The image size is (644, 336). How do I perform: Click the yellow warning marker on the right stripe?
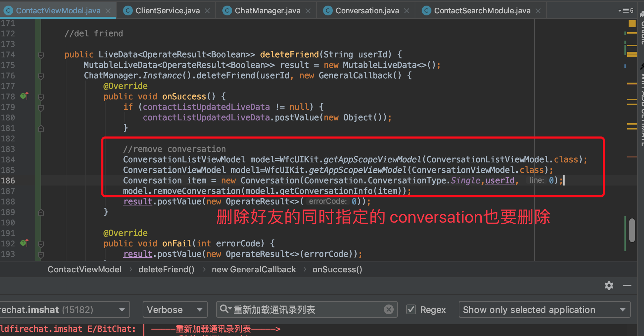click(632, 24)
